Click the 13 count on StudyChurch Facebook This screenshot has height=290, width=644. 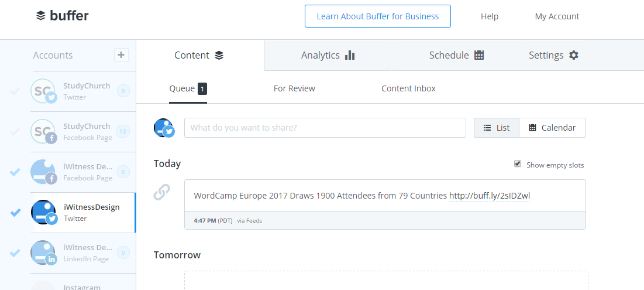point(123,132)
